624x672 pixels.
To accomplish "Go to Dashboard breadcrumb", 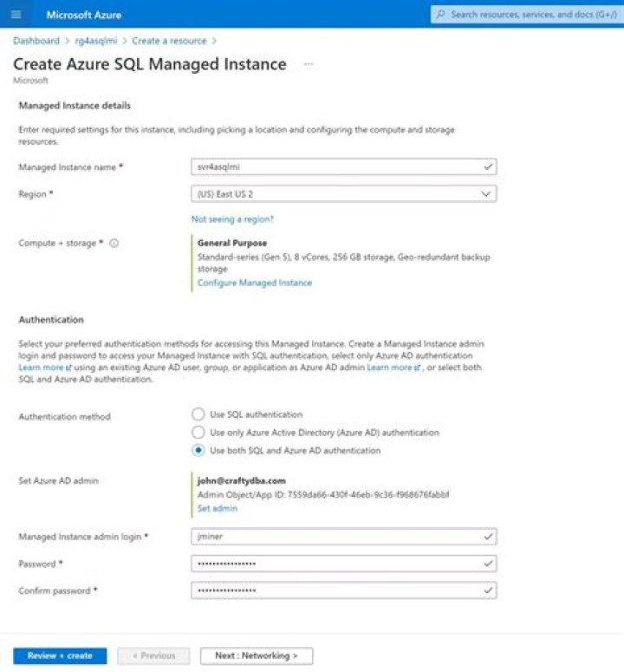I will tap(36, 41).
